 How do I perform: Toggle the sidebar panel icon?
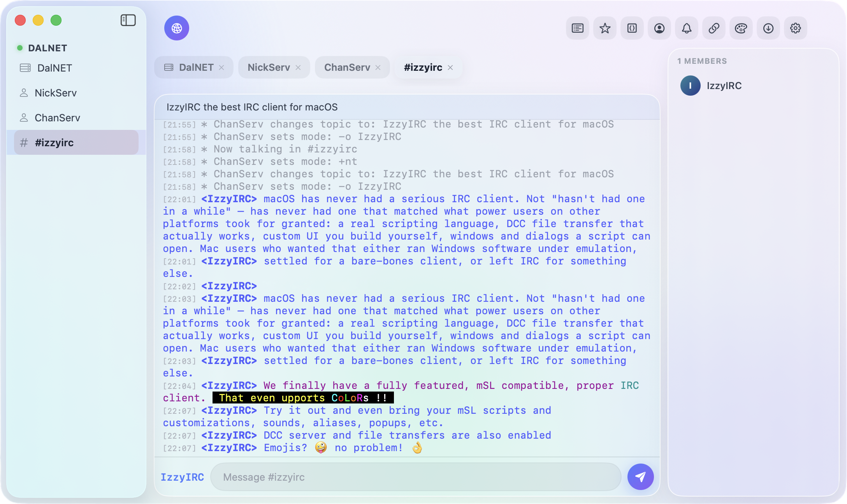coord(128,20)
